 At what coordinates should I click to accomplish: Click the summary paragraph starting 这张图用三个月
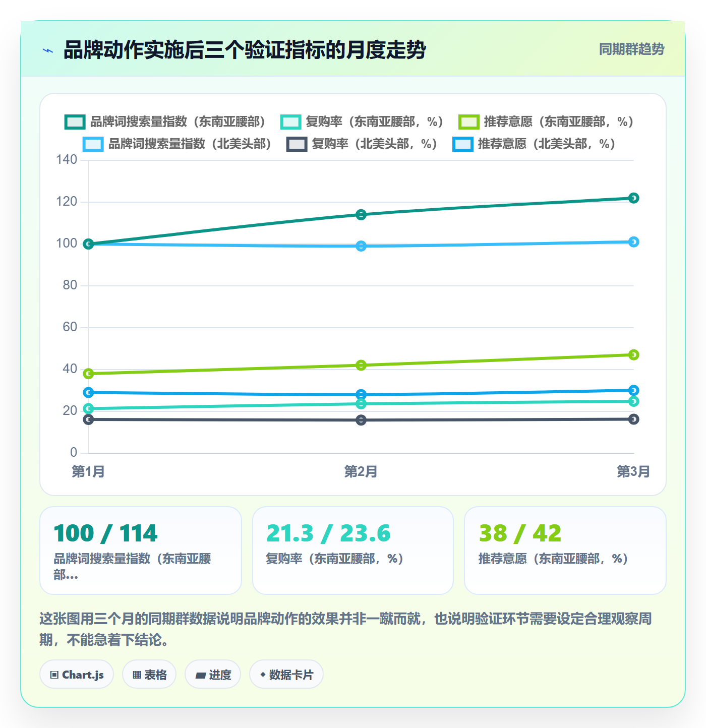(x=346, y=629)
